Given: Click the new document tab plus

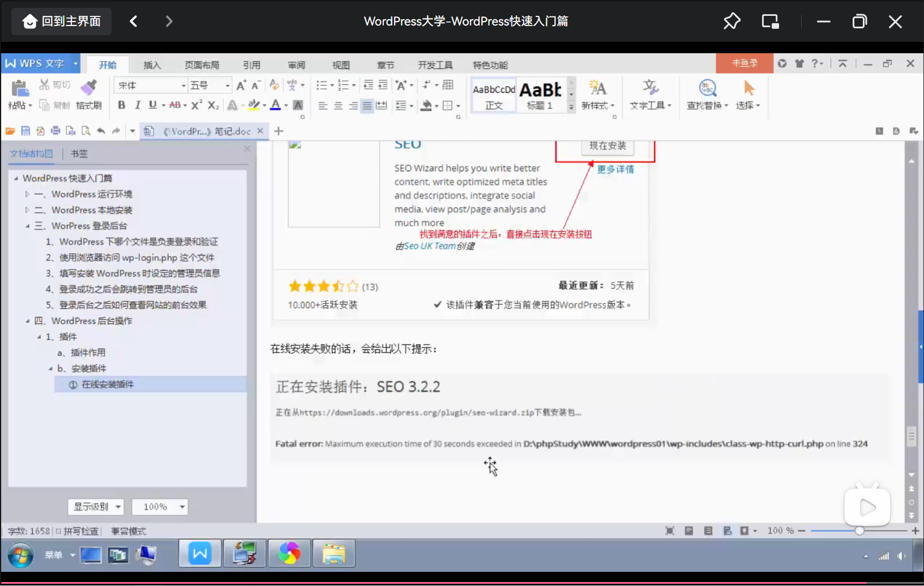Looking at the screenshot, I should pos(279,131).
